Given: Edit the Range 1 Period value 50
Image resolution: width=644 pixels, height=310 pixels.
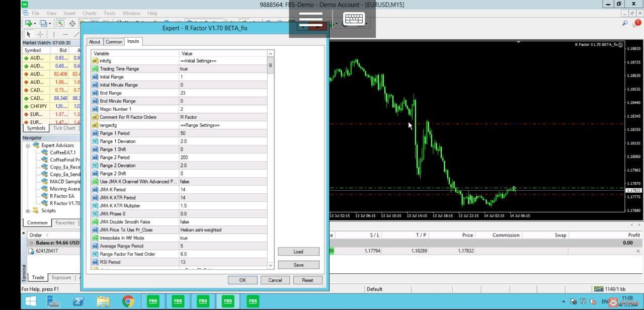Looking at the screenshot, I should [x=224, y=133].
